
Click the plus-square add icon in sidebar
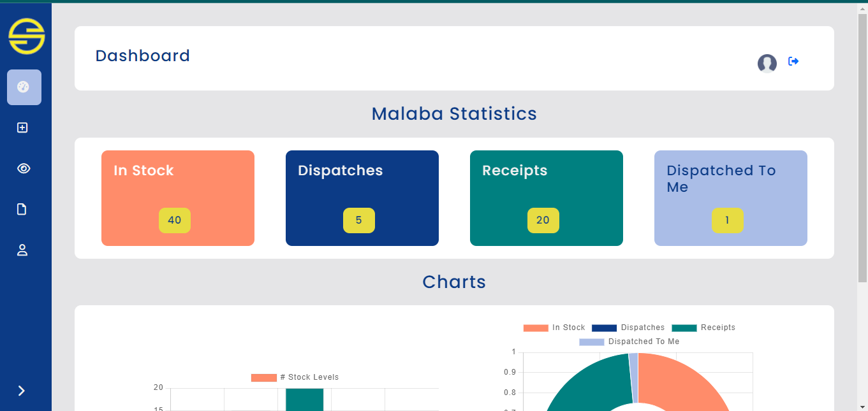pos(22,128)
